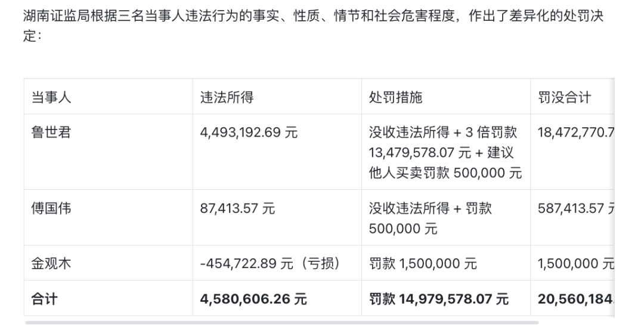Click the 罚款 1,500,000 元 penalty cell
The height and width of the screenshot is (330, 644).
[423, 263]
